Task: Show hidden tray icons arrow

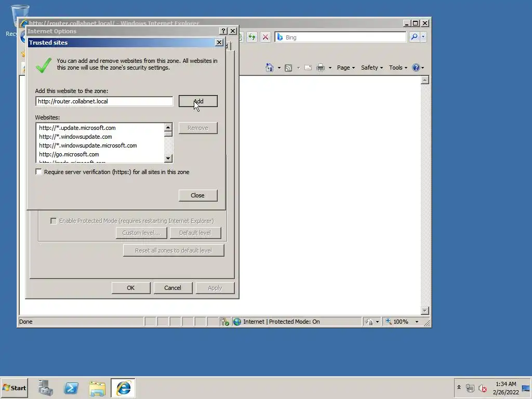Action: coord(459,388)
